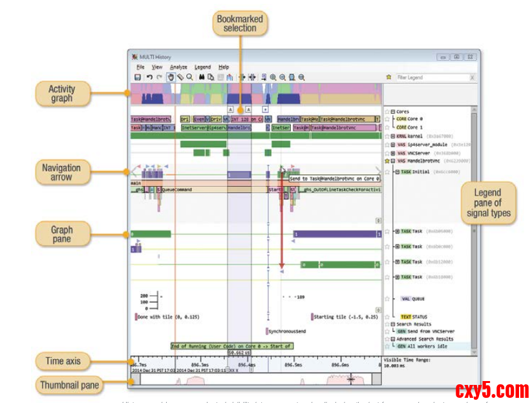Unstar the MandelbrotVNC legend entry
This screenshot has height=403, width=532.
tap(387, 161)
